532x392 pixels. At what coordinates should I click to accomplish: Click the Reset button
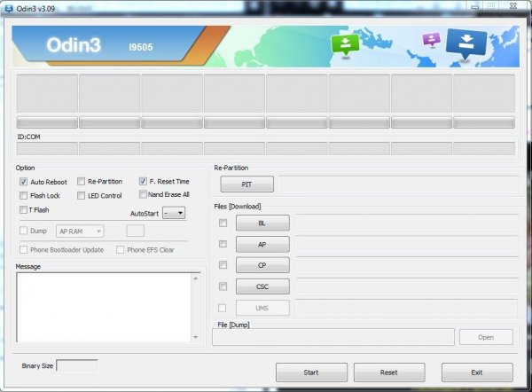(389, 372)
